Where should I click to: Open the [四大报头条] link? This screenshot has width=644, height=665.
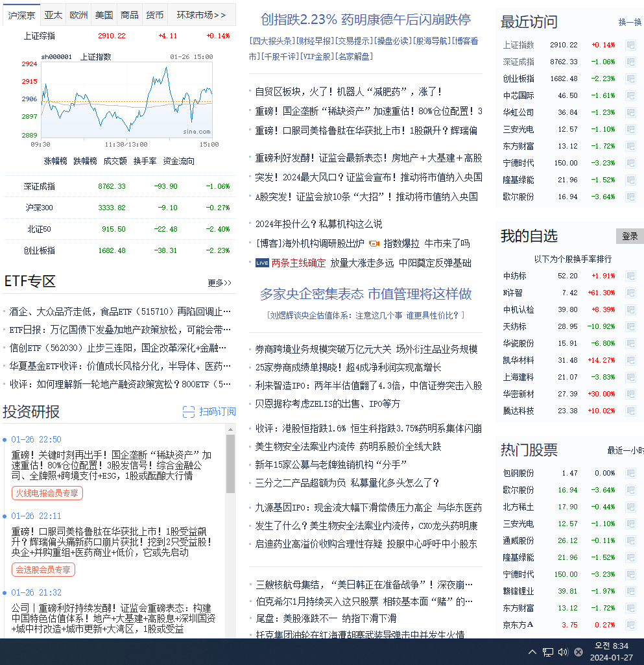272,41
